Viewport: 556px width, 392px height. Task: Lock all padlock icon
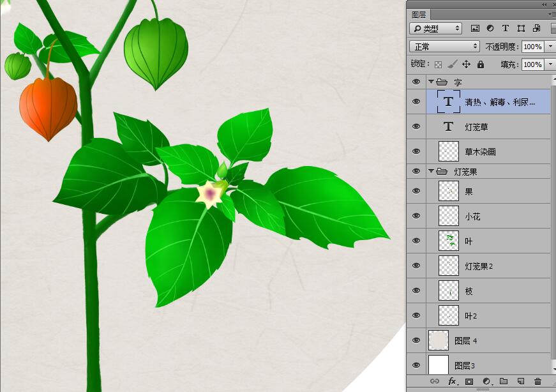(x=481, y=64)
